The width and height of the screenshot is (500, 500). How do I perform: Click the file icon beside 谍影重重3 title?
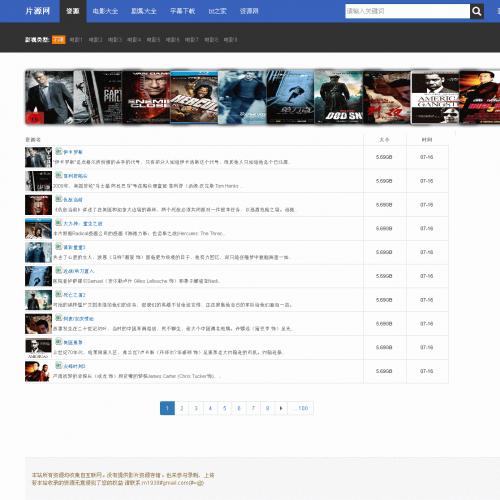[58, 247]
